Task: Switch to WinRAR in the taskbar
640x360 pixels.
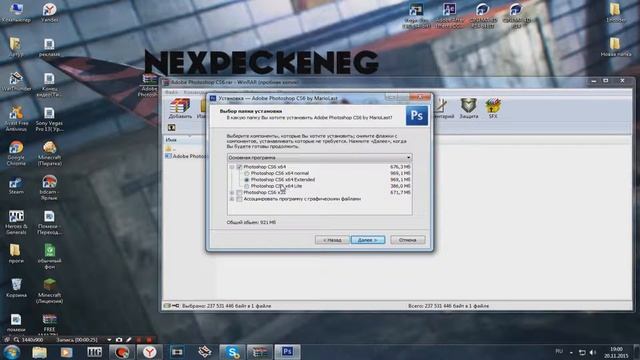Action: 260,352
